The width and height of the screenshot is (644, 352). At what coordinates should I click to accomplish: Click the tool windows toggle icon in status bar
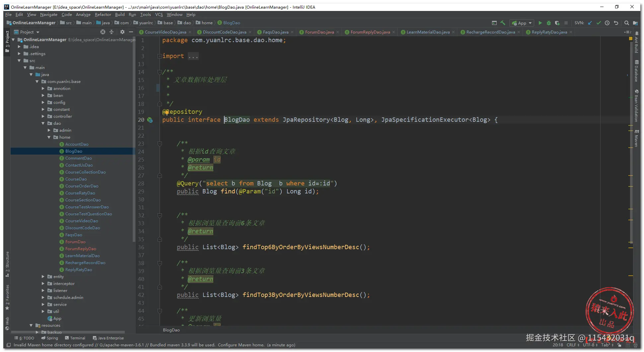point(9,345)
